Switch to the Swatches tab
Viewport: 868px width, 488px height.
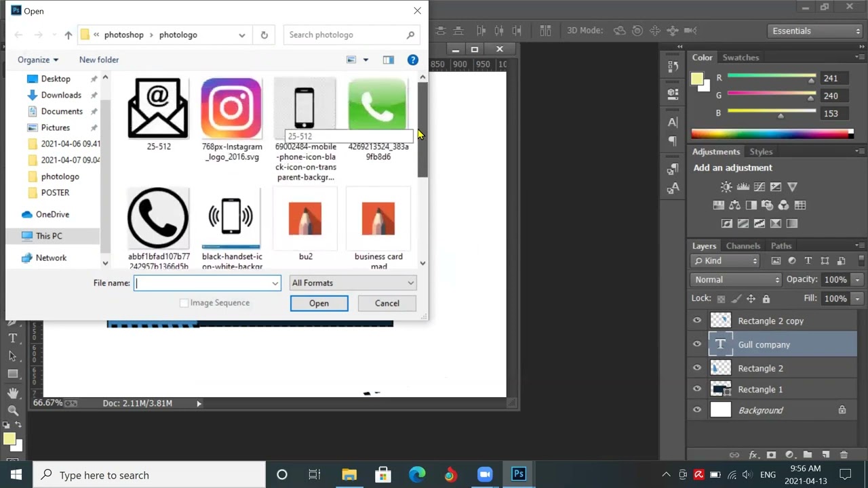pyautogui.click(x=741, y=58)
